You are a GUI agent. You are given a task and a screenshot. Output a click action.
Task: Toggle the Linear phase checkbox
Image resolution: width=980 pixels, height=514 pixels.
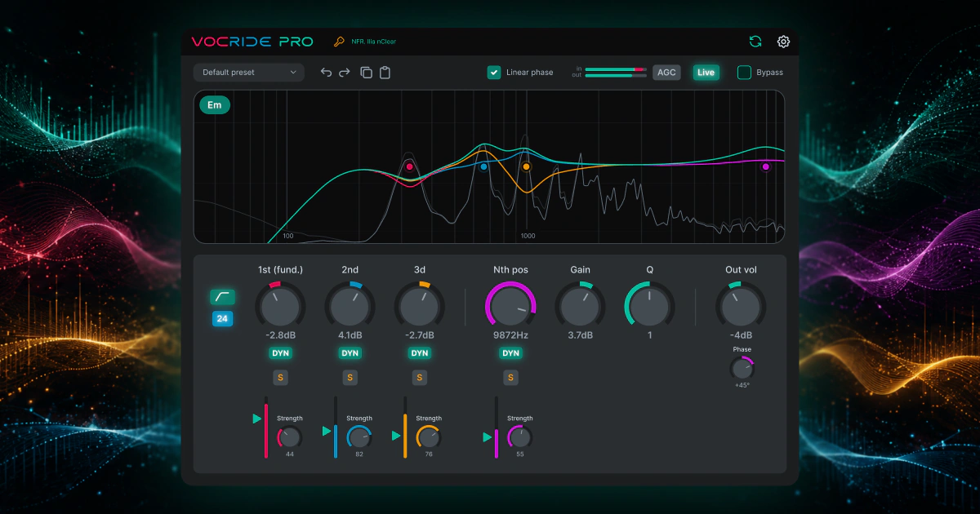pyautogui.click(x=494, y=73)
